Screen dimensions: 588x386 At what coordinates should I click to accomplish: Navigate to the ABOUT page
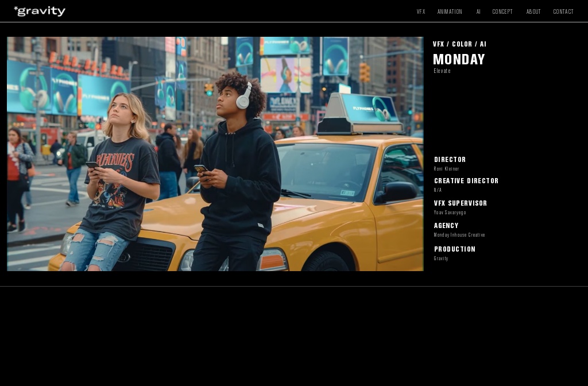(533, 11)
